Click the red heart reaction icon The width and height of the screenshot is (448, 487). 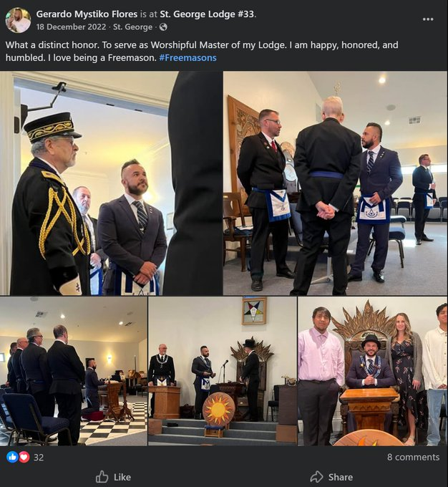[24, 457]
